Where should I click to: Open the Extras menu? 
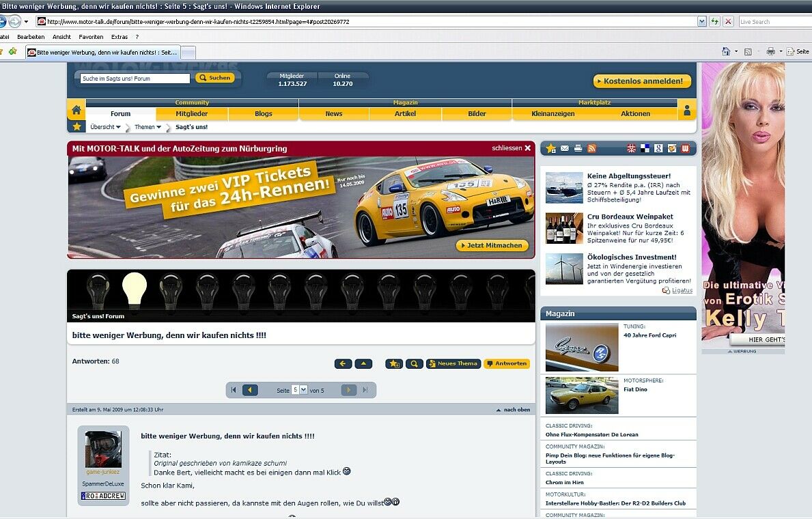[x=119, y=37]
